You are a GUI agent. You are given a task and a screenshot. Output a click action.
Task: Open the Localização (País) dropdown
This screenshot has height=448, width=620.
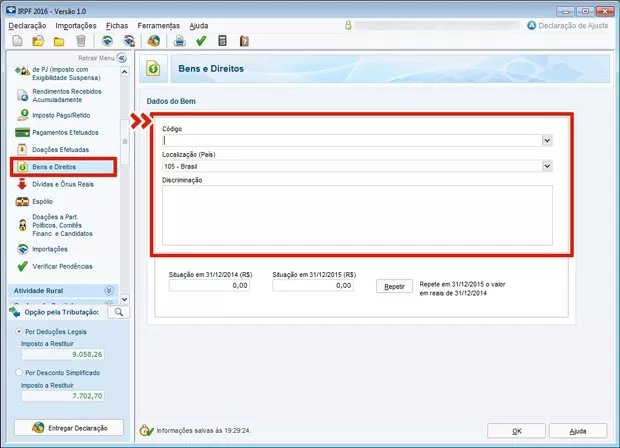click(547, 166)
